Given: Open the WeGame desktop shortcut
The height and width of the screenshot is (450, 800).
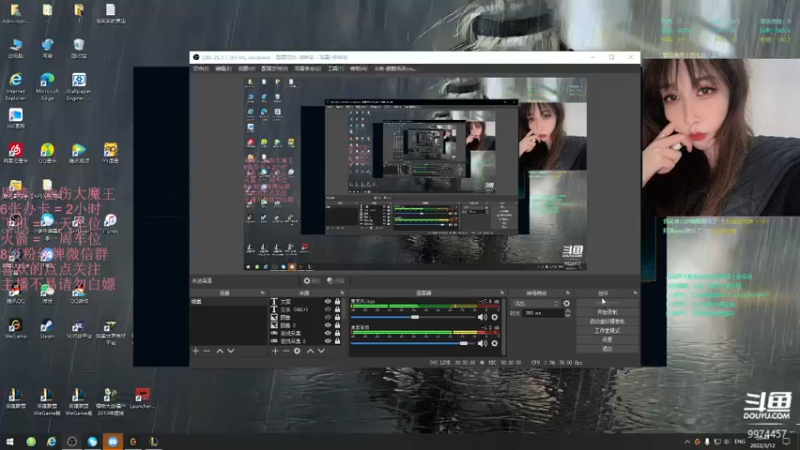Looking at the screenshot, I should coord(15,329).
